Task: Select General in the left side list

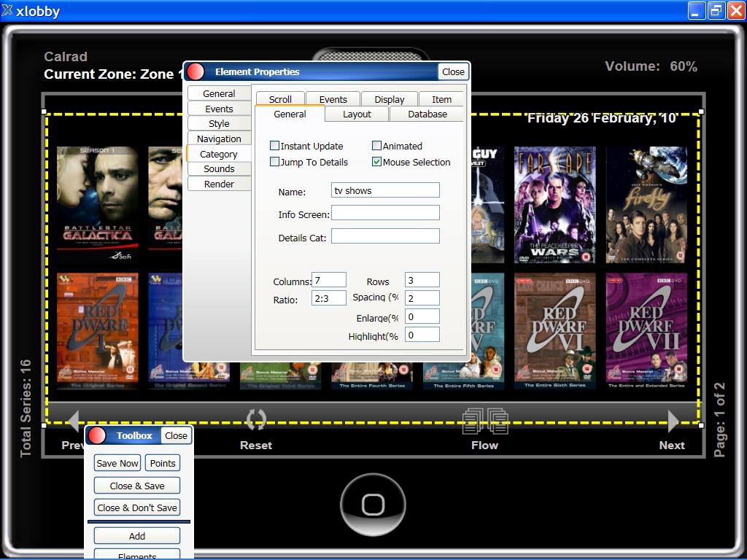Action: 219,93
